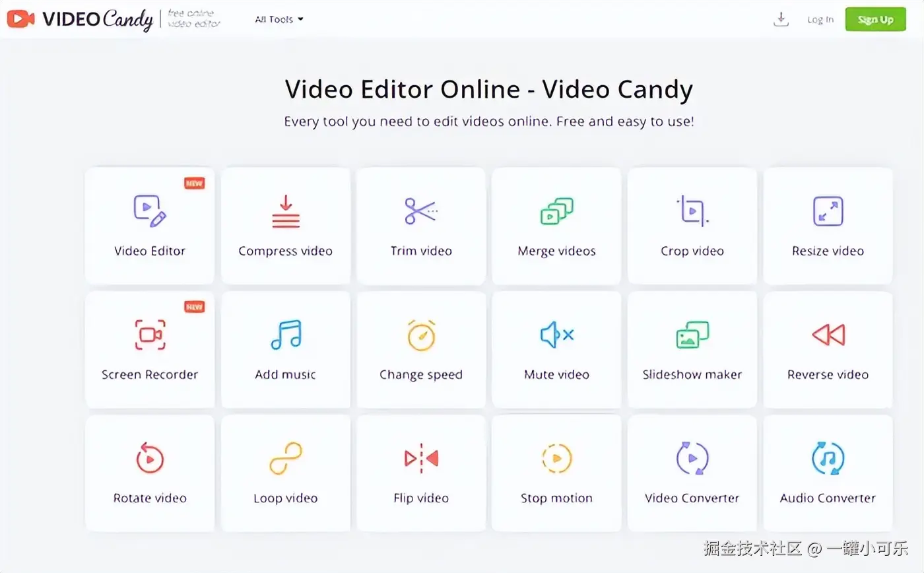
Task: Click the "Video Editor" card label
Action: click(x=150, y=251)
